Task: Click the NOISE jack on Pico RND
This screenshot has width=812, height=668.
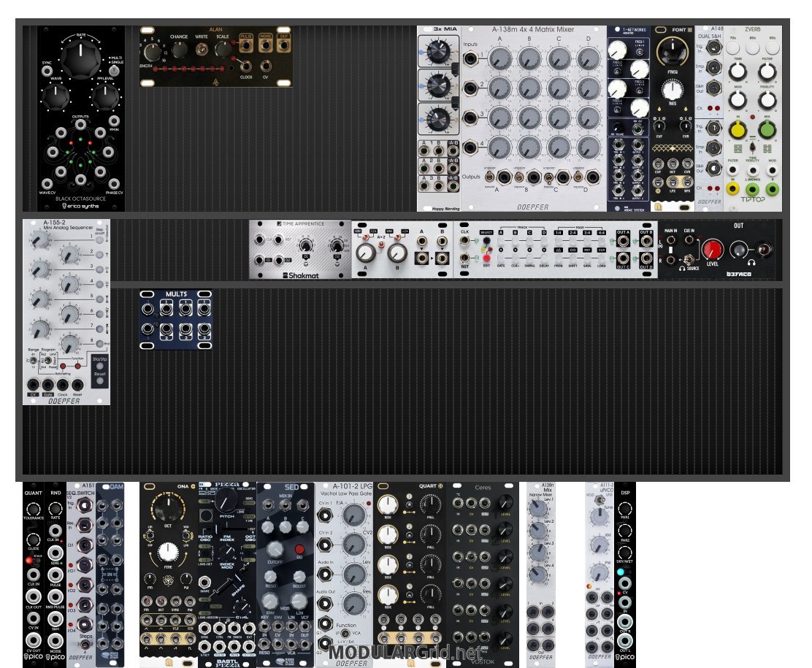Action: (x=55, y=640)
